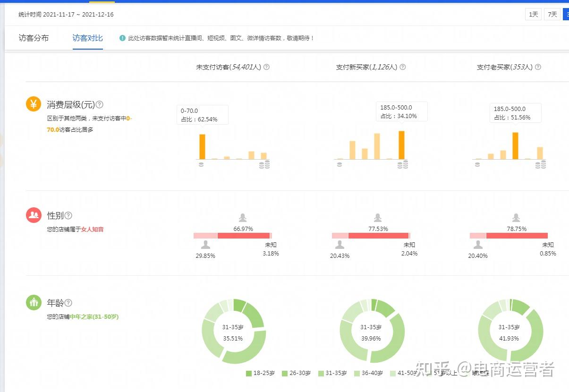Viewport: 569px width, 392px height.
Task: Click the coin stack icon under new buyers chart
Action: (402, 164)
